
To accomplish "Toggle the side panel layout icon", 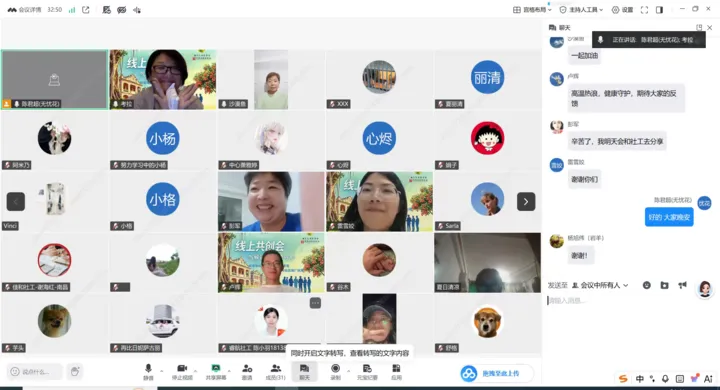I will click(x=659, y=10).
